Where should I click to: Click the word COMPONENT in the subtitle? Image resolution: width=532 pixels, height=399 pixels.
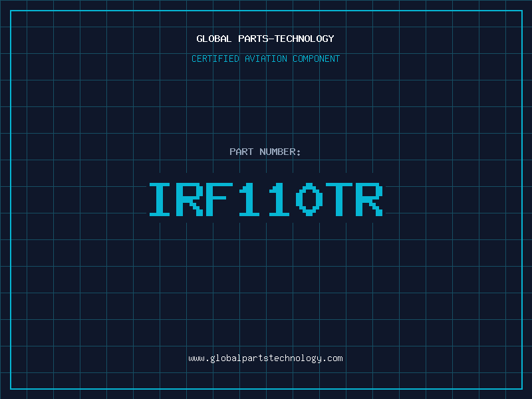pos(316,59)
